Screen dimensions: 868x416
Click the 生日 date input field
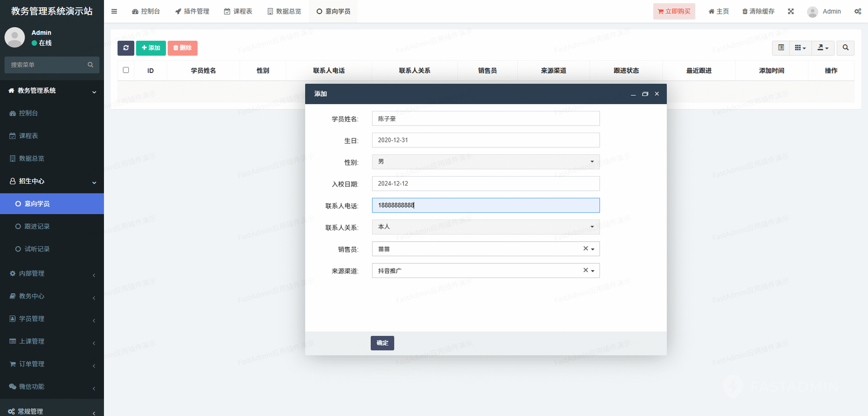tap(485, 140)
